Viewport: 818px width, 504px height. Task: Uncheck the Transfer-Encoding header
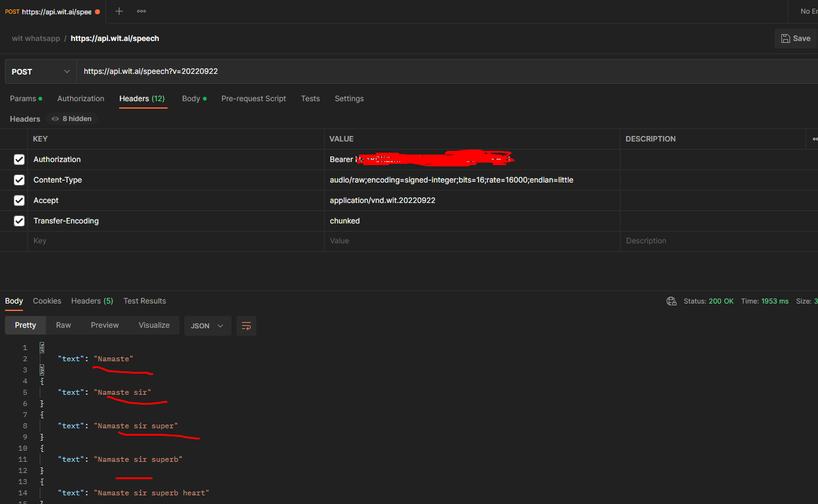pos(19,220)
